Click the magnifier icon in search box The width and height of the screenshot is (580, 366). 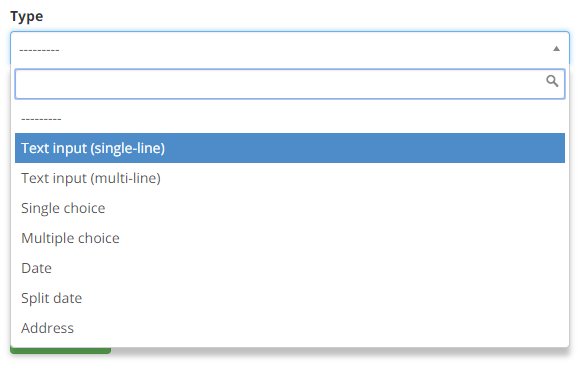click(x=552, y=81)
